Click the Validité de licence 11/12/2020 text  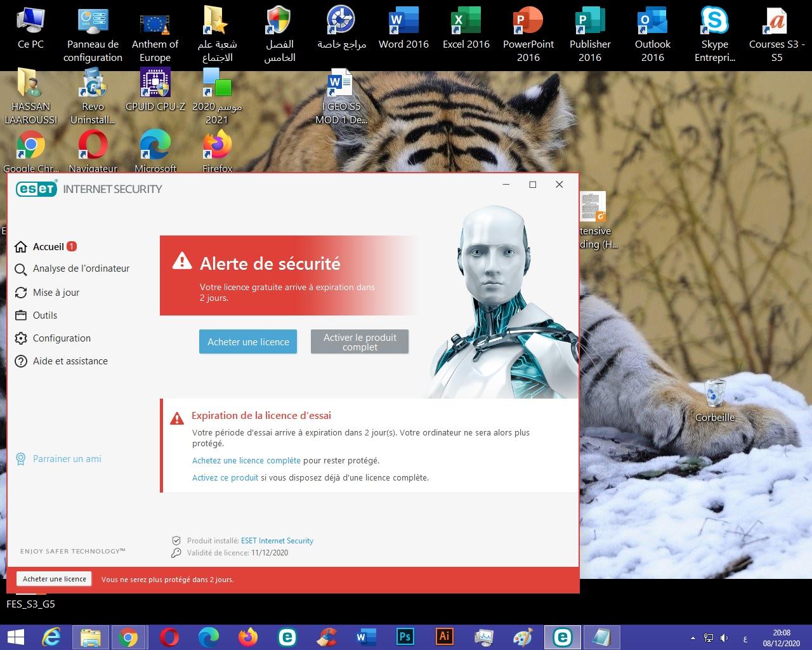(237, 553)
